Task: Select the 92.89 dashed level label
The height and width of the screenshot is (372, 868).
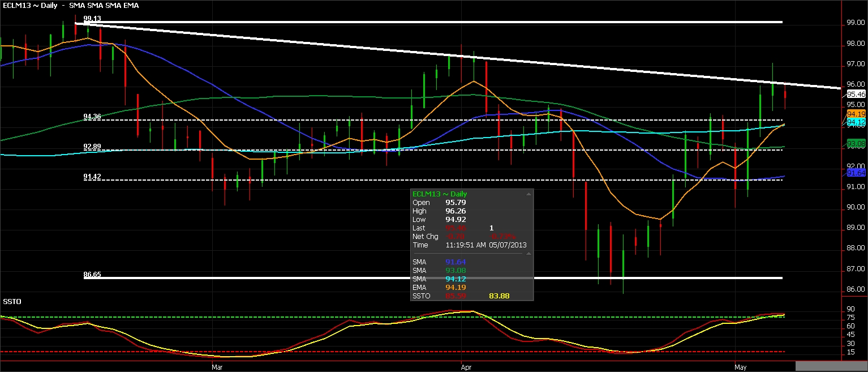Action: (x=92, y=147)
